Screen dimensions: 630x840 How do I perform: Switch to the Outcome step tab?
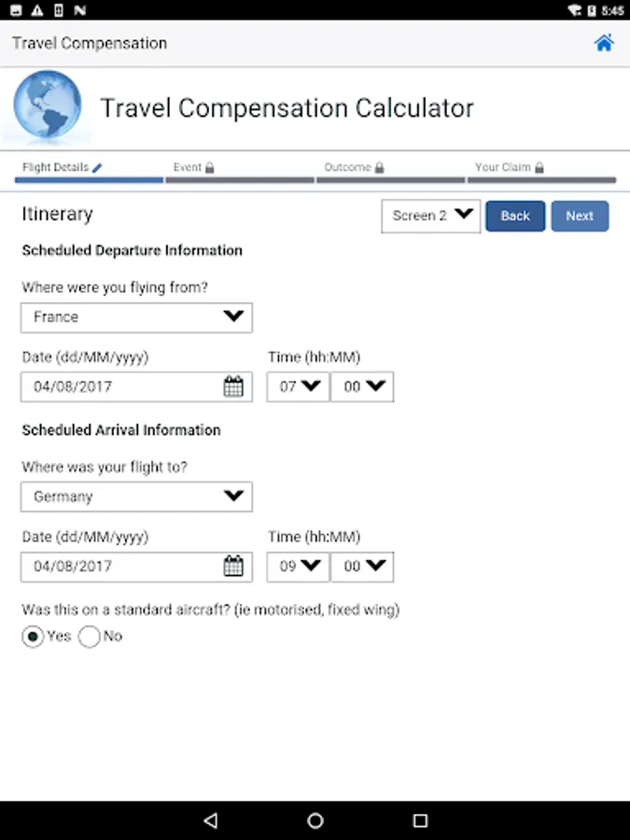click(x=390, y=170)
